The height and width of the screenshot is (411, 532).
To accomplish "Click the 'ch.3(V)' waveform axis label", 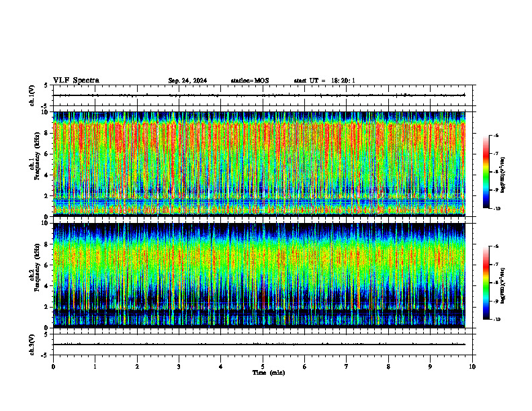I will pyautogui.click(x=32, y=345).
